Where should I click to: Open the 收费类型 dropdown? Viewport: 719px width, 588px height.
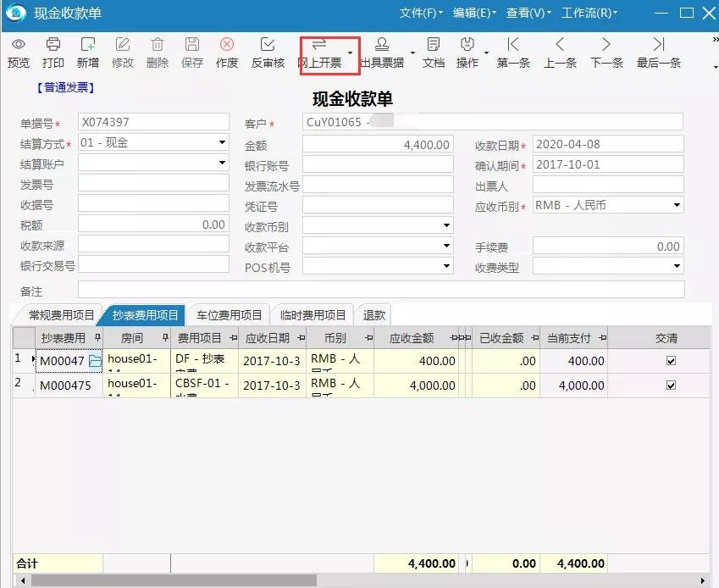pos(677,266)
